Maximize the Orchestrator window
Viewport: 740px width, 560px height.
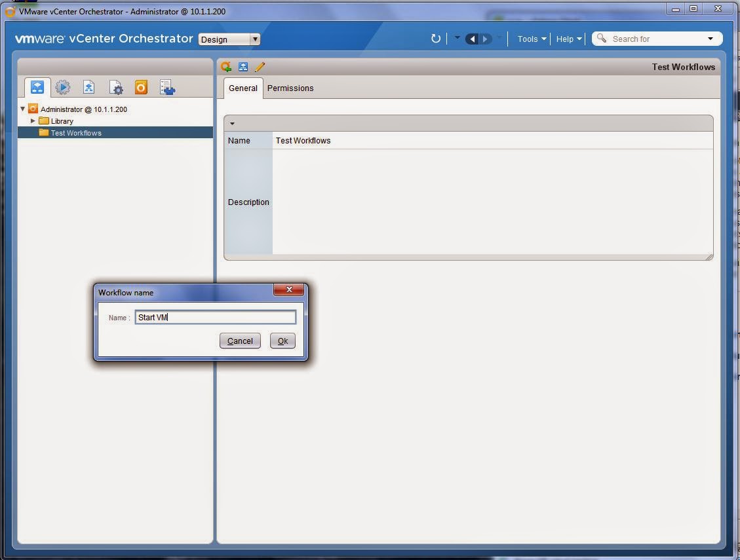(x=693, y=9)
